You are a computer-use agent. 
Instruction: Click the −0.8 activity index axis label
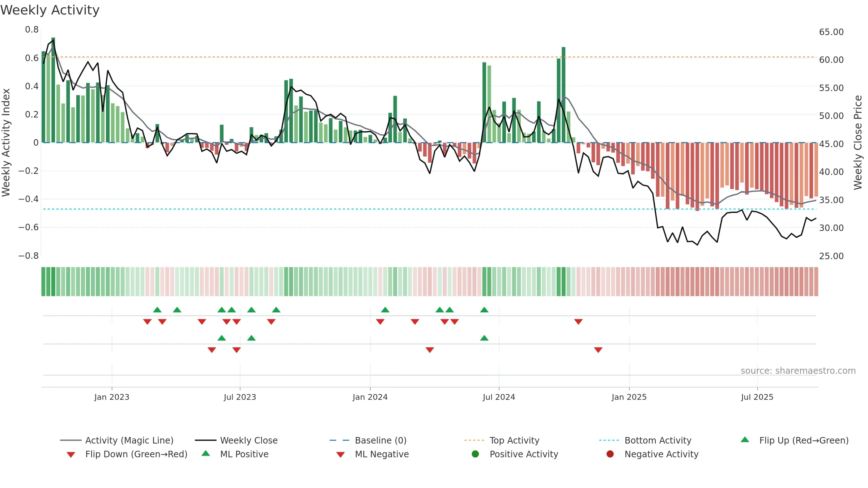tap(29, 256)
